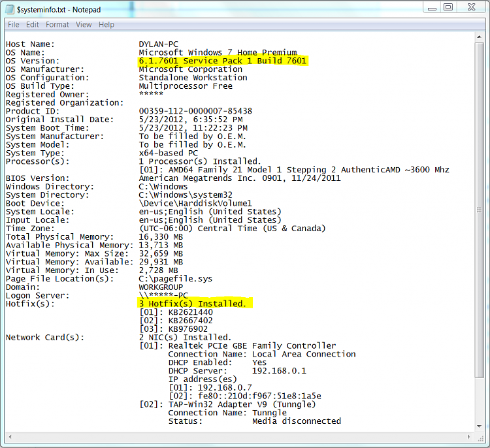Open the Help menu
The height and width of the screenshot is (448, 490).
[106, 25]
